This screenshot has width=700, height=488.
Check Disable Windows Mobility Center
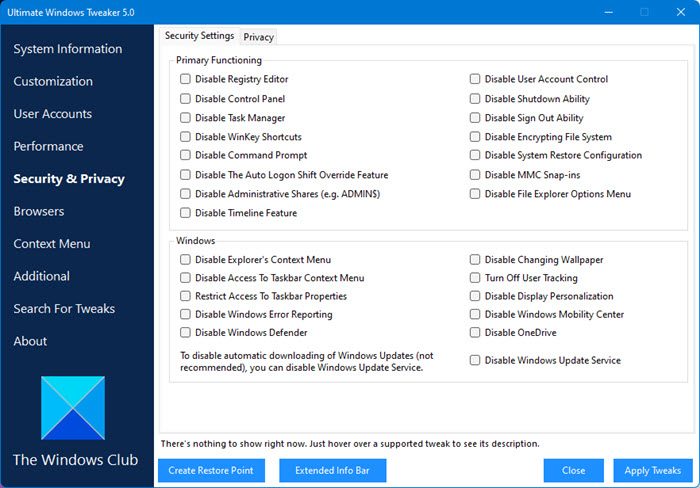[475, 314]
